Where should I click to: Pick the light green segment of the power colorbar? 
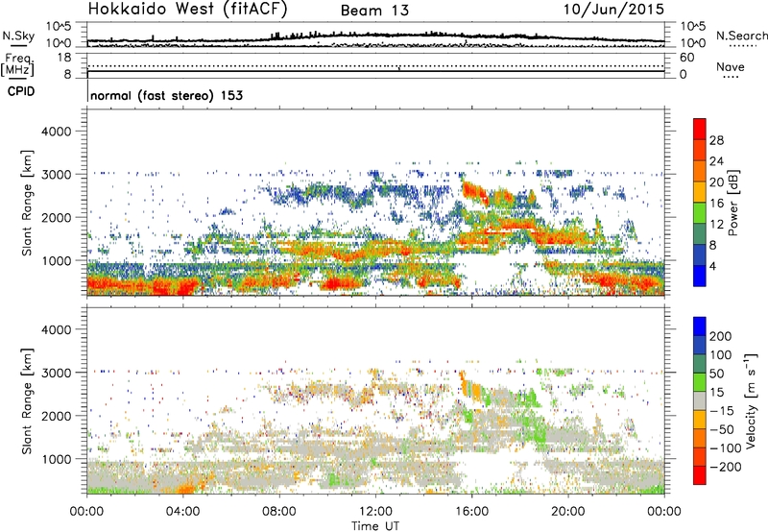click(700, 213)
